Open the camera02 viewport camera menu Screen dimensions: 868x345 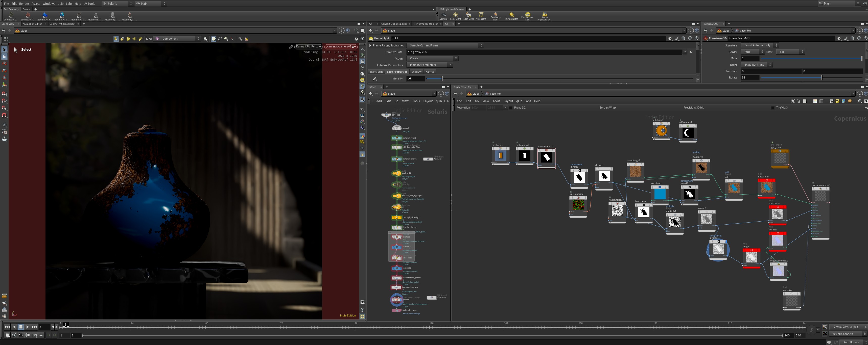[x=341, y=47]
